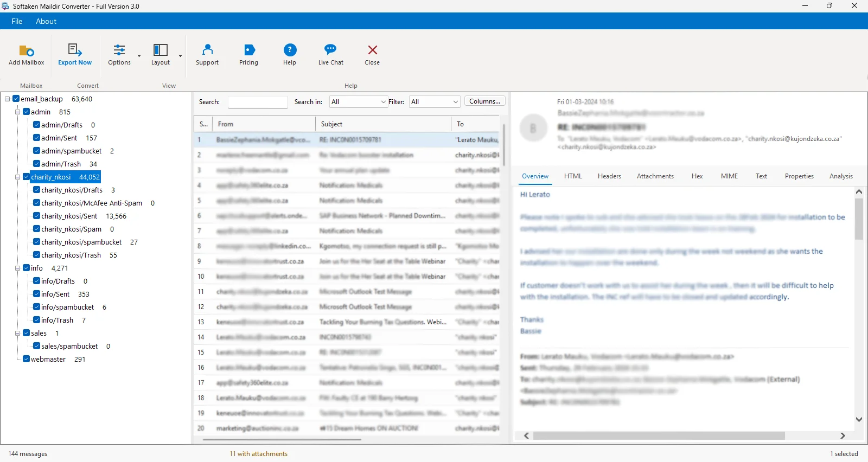
Task: Open the File menu
Action: point(17,21)
